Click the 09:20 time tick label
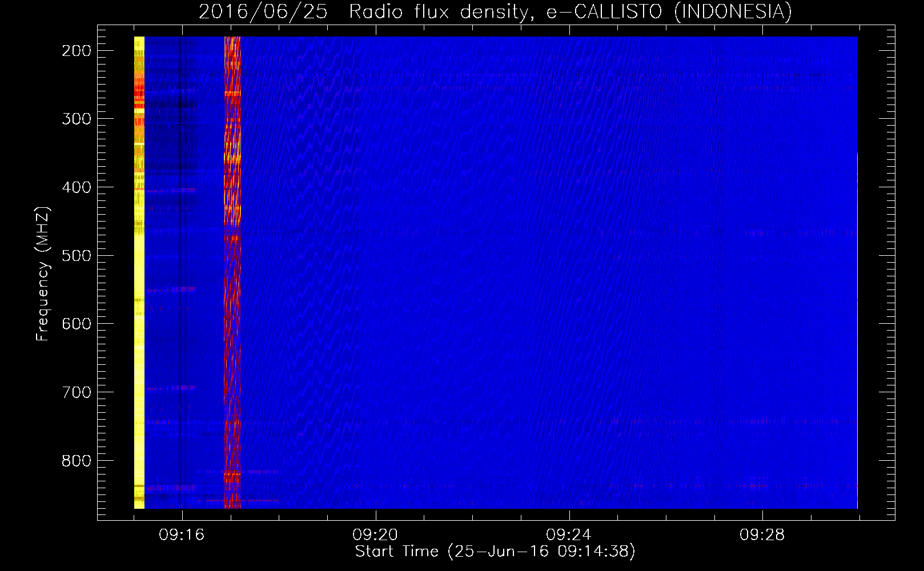This screenshot has width=924, height=571. coord(375,534)
